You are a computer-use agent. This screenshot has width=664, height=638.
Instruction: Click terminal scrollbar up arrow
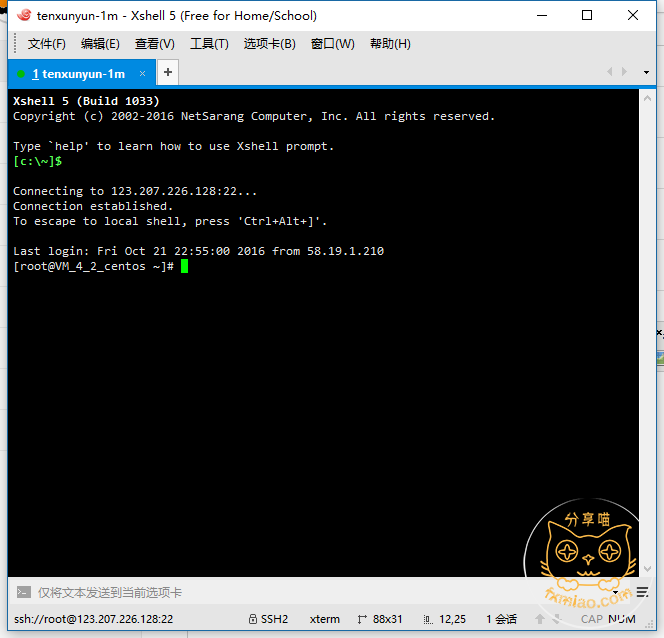(647, 99)
